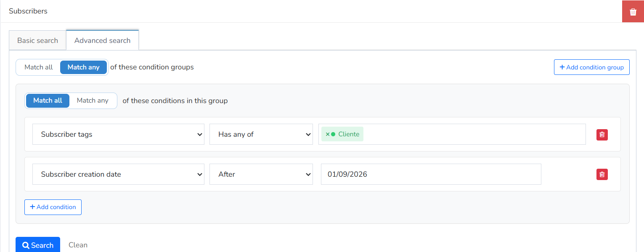Image resolution: width=644 pixels, height=252 pixels.
Task: Open the After operator dropdown
Action: tap(261, 174)
